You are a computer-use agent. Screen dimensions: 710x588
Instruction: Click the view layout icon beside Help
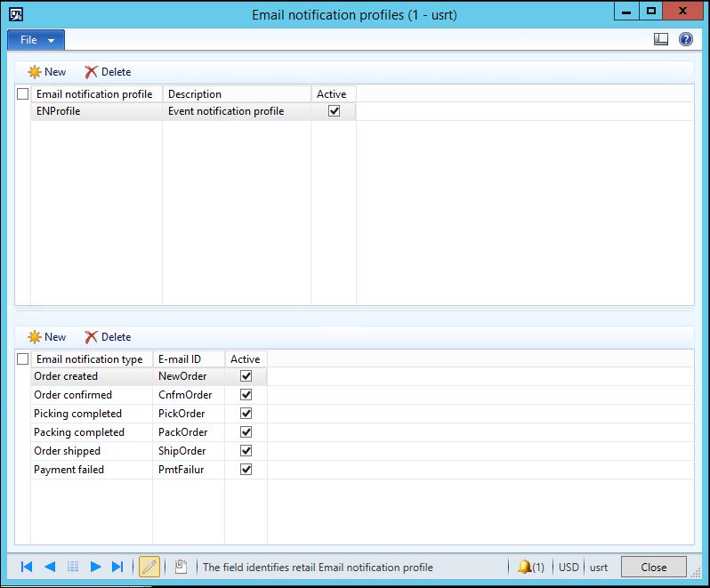pyautogui.click(x=660, y=40)
